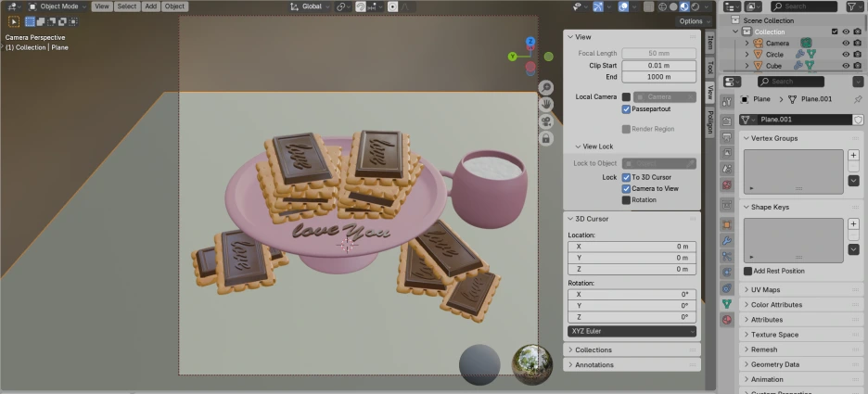Toggle the overlays display icon
This screenshot has height=394, width=868.
623,6
